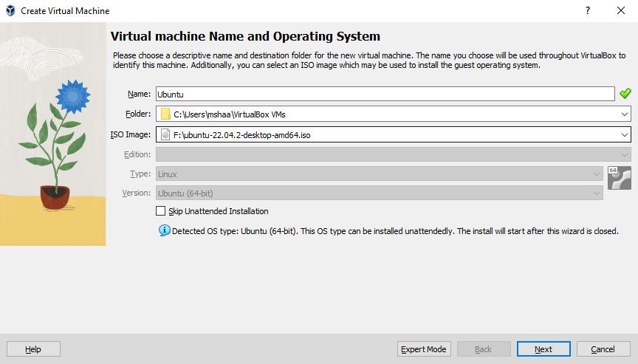Viewport: 638px width, 364px height.
Task: Click the Skip Unattended Installation label
Action: coord(219,211)
